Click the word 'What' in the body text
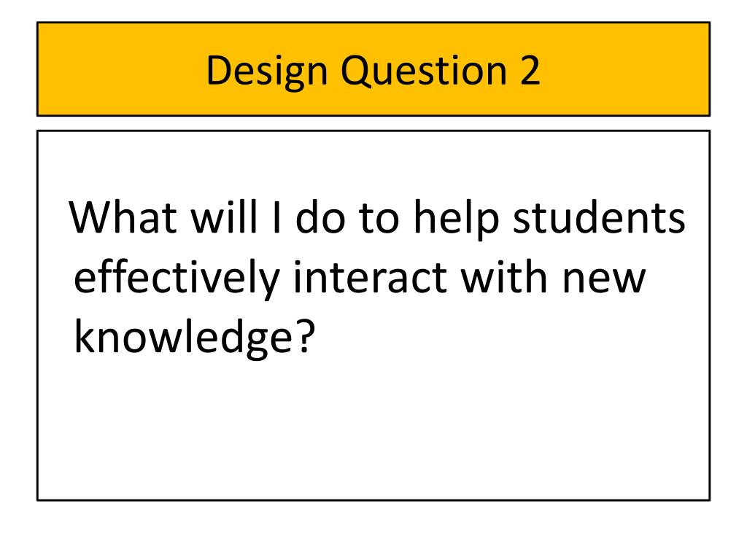Viewport: 747px width, 560px height. coord(123,217)
